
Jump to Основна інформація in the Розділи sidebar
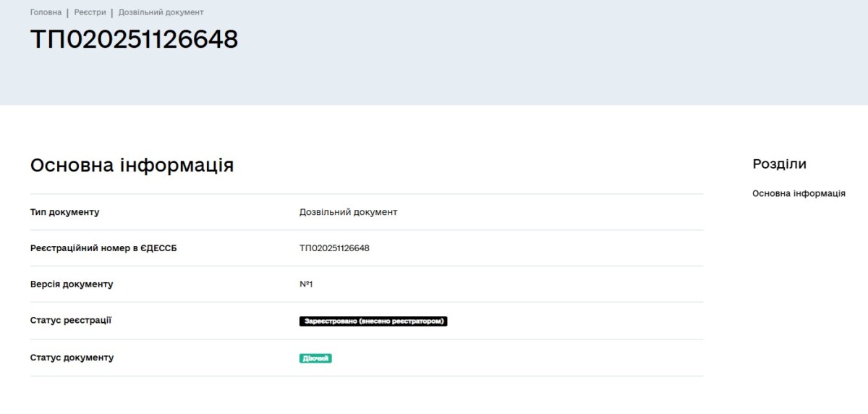799,193
